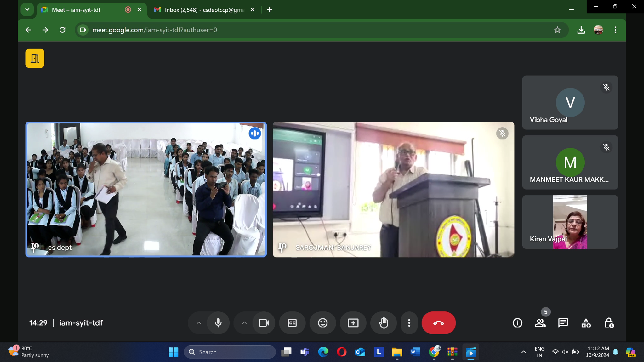Select the Kiran Vajpai video tile
Image resolution: width=644 pixels, height=362 pixels.
570,222
